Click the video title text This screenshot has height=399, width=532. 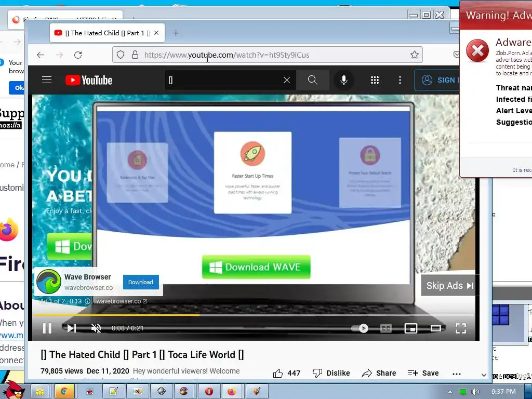[x=142, y=354]
